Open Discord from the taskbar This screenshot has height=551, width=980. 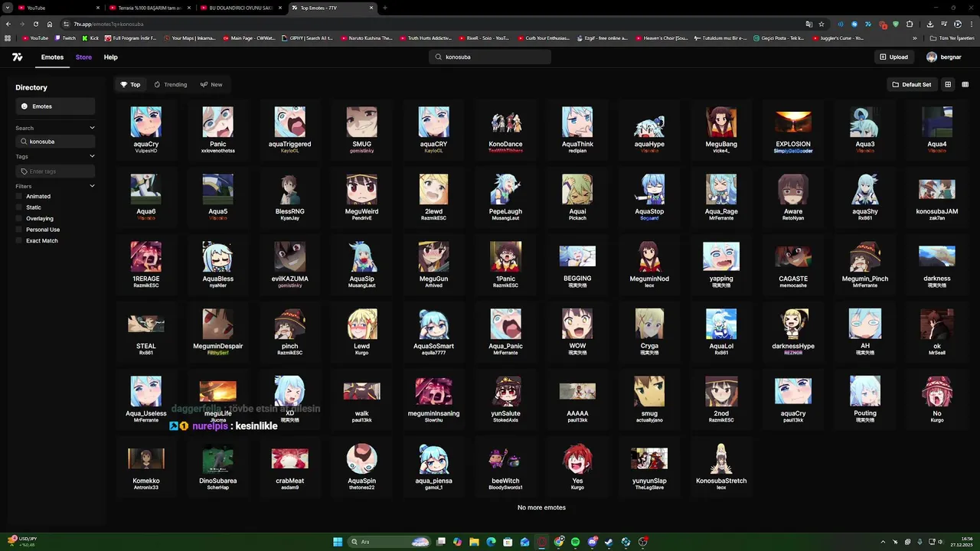point(593,542)
